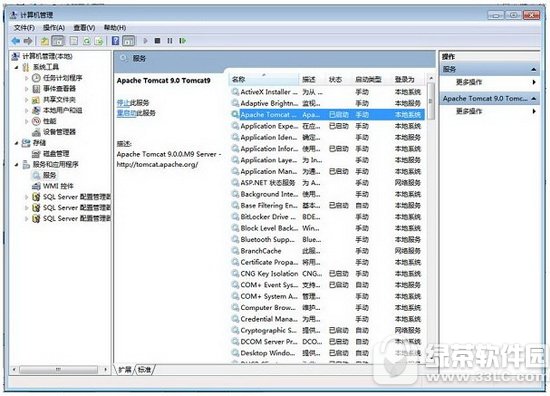Image resolution: width=550 pixels, height=396 pixels.
Task: Click the Forward arrow toolbar icon
Action: coord(28,41)
